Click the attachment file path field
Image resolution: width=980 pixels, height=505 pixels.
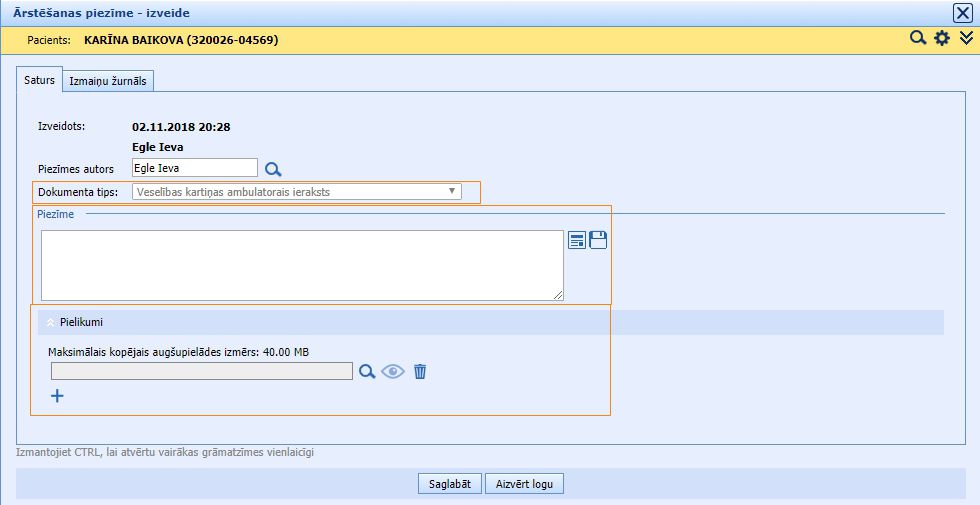pos(201,371)
